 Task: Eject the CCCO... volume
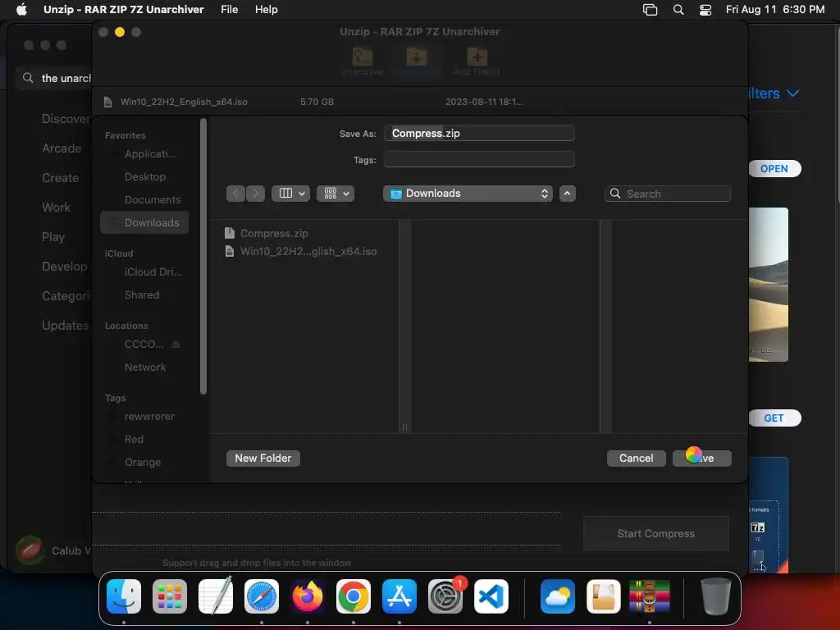176,344
